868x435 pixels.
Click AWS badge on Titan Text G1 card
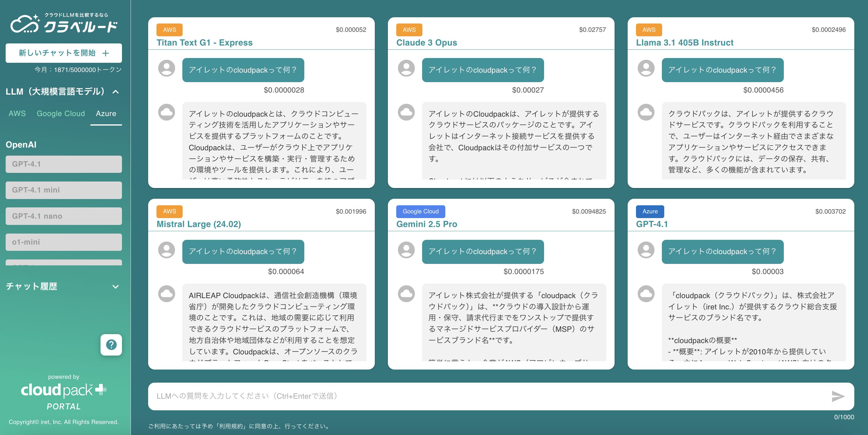(x=170, y=30)
